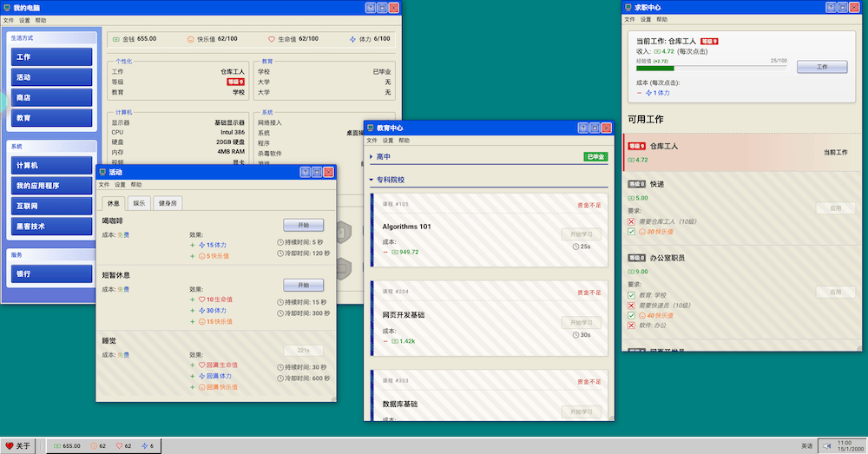Click the heart icon on the 关于 start button

point(10,446)
